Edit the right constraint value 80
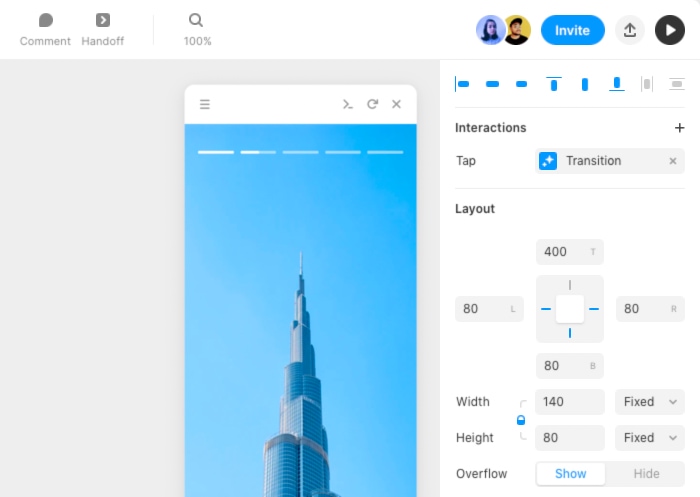The height and width of the screenshot is (497, 700). pos(650,309)
